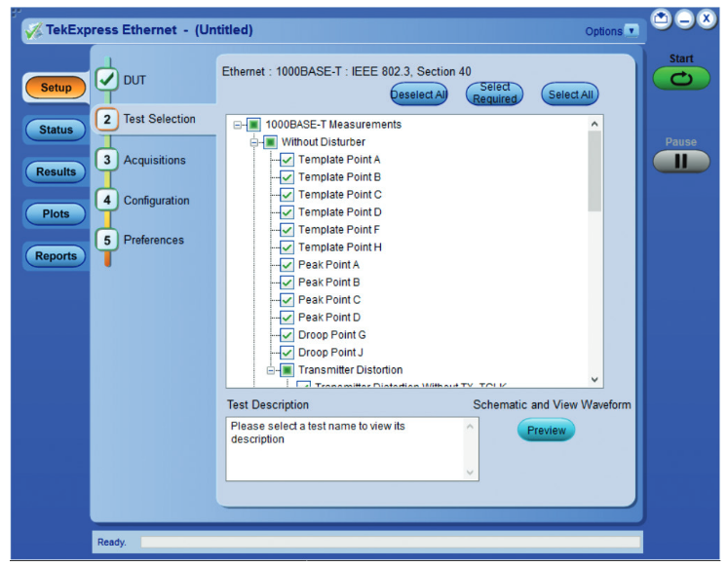Disable the Droop Point G test
Image resolution: width=728 pixels, height=567 pixels.
(287, 335)
